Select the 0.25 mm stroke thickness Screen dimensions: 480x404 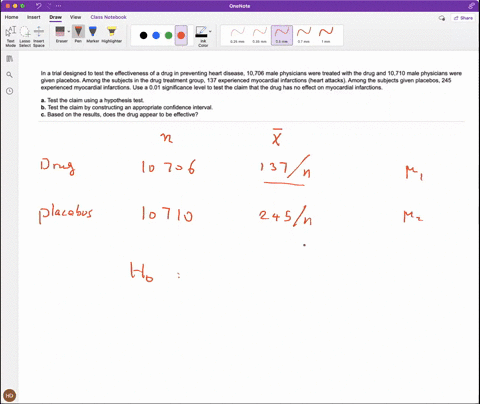click(x=237, y=35)
